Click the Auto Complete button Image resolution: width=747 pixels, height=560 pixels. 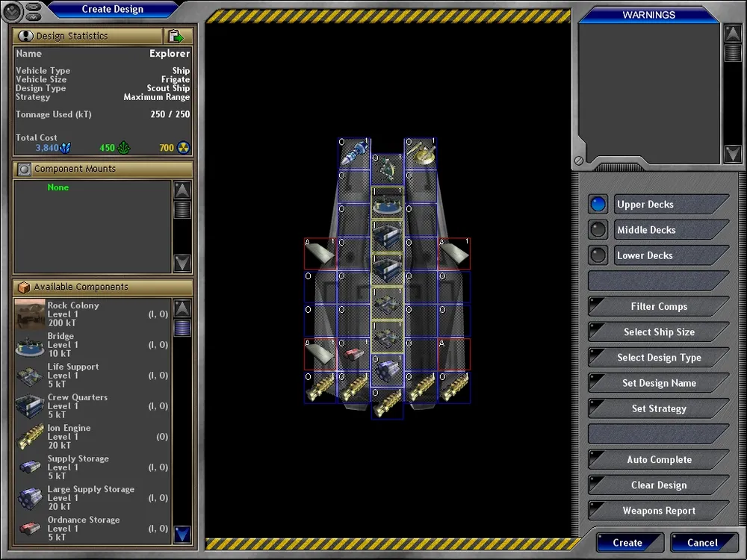pyautogui.click(x=658, y=460)
